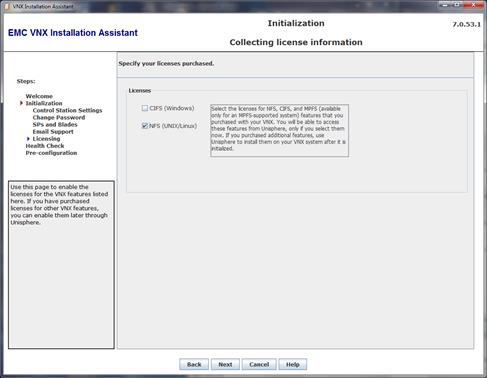Open the Help for this page
This screenshot has width=487, height=378.
[293, 364]
